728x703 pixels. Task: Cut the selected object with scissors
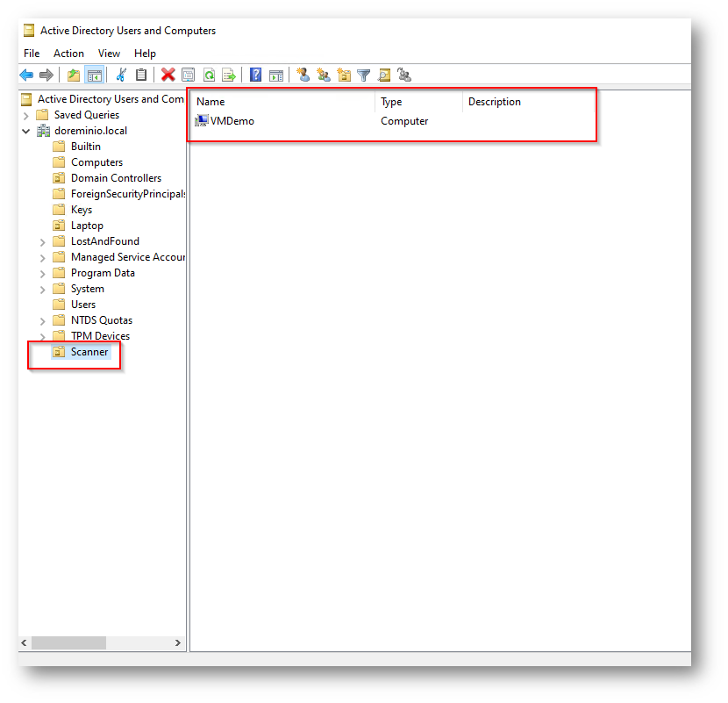click(121, 75)
